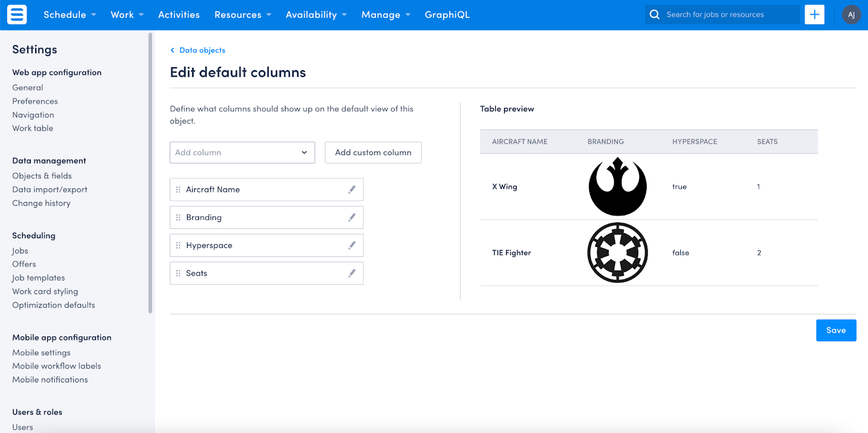Click the Web app configuration heading
This screenshot has width=868, height=433.
(x=57, y=73)
